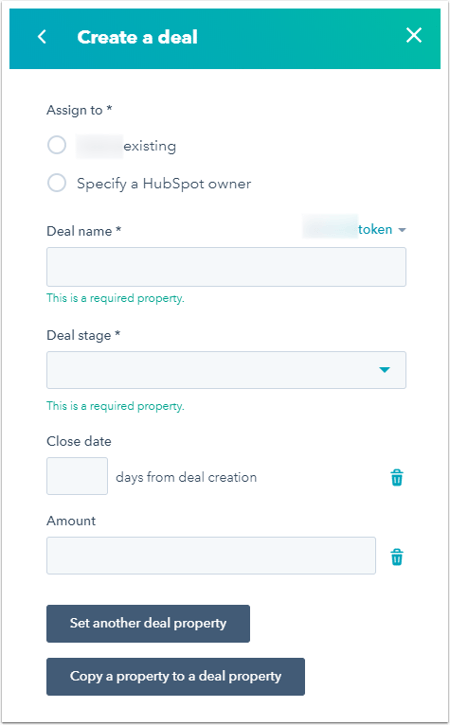Select the 'existing' owner radio button

tap(56, 145)
